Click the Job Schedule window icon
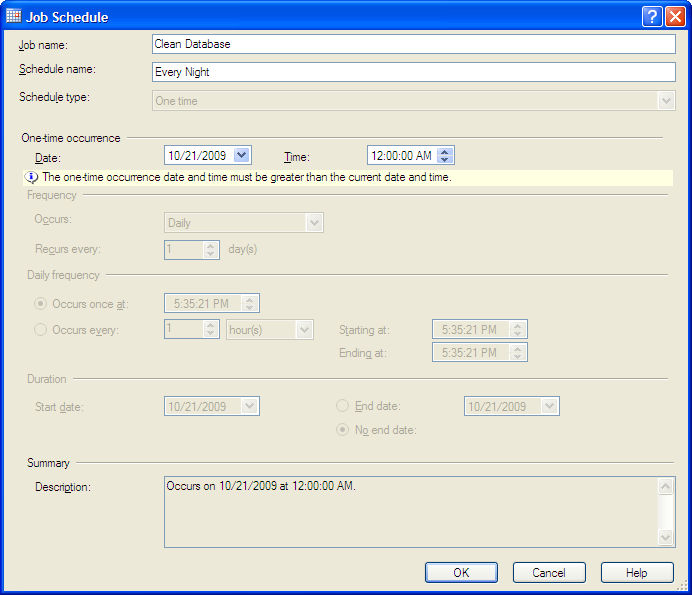Image resolution: width=692 pixels, height=595 pixels. (12, 16)
